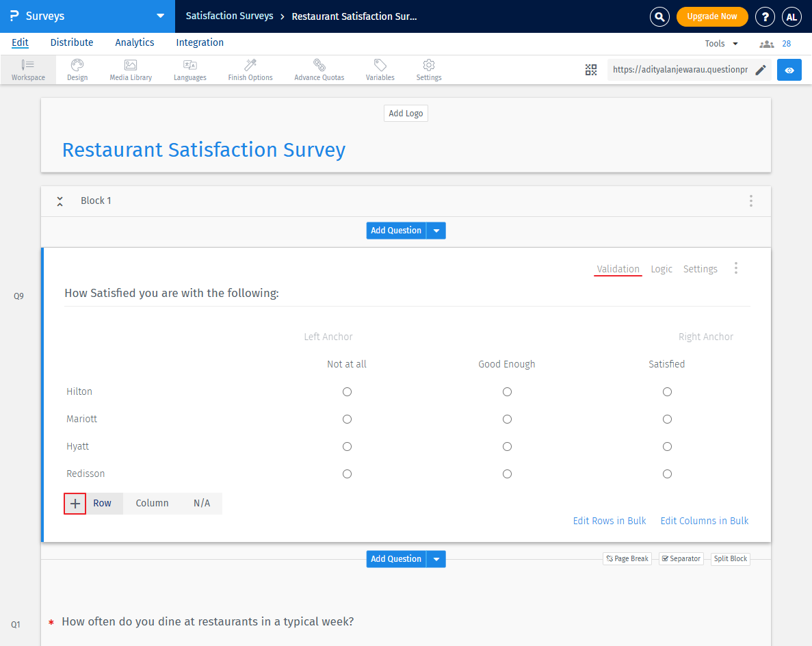Select Hilton's 'Not at all' radio button
Viewport: 812px width, 646px height.
click(x=347, y=391)
